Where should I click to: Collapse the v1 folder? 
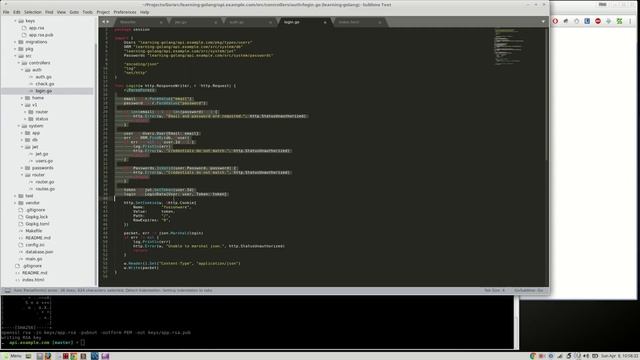tap(22, 105)
